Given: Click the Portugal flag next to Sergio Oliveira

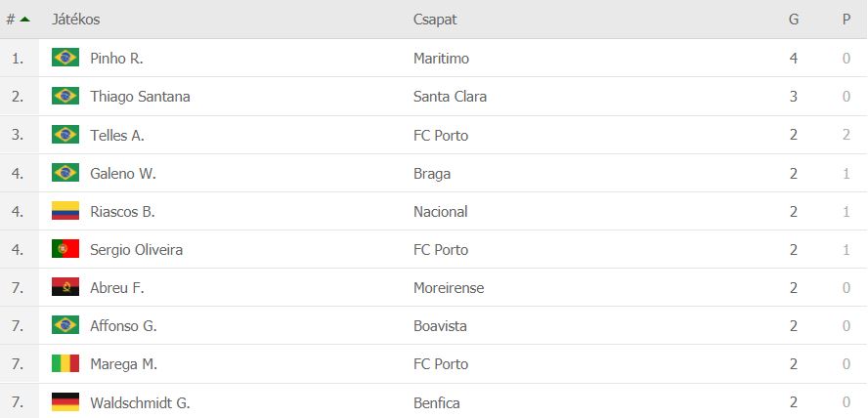Looking at the screenshot, I should (x=65, y=249).
